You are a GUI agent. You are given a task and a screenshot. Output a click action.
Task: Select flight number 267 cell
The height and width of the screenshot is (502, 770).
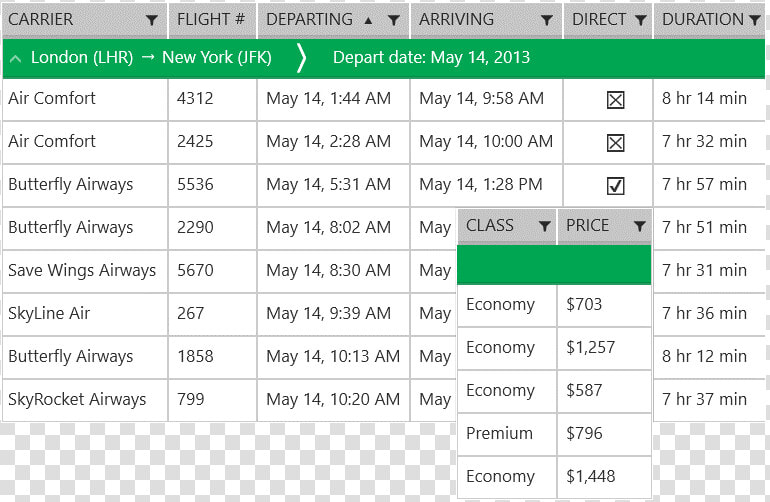(x=213, y=314)
